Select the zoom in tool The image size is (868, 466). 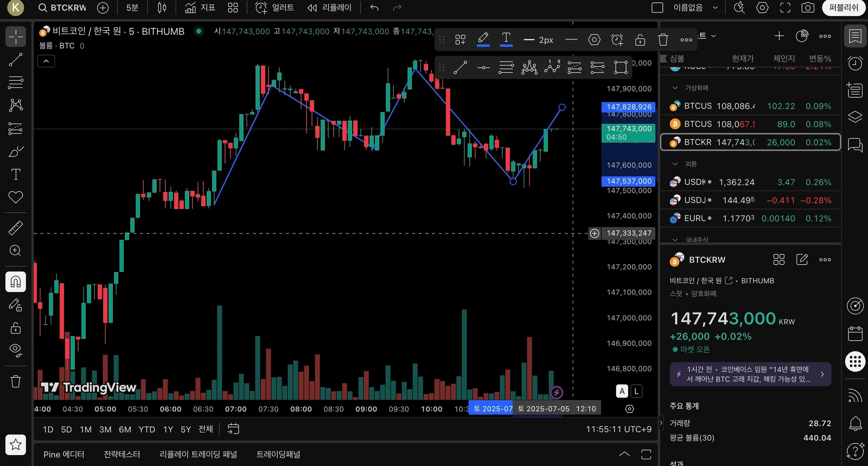[16, 251]
